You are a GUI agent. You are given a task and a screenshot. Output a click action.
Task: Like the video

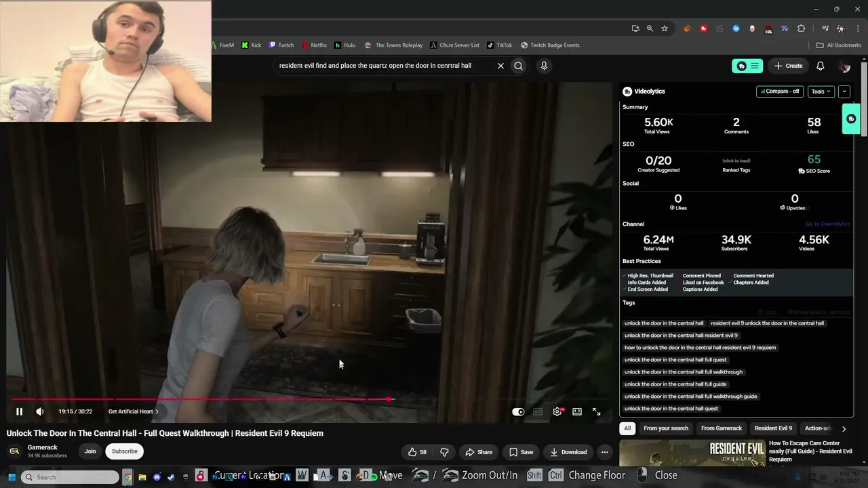(x=417, y=452)
